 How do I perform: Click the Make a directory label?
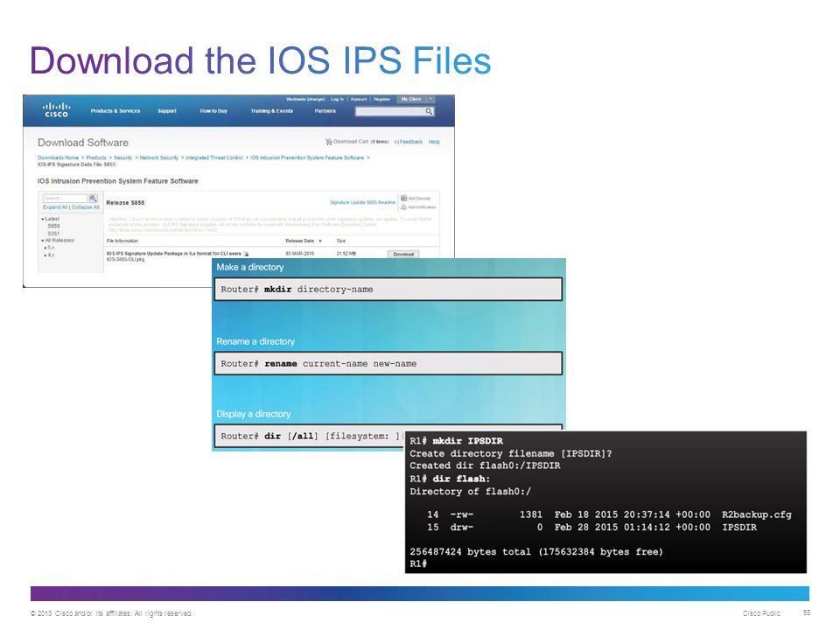(x=250, y=268)
